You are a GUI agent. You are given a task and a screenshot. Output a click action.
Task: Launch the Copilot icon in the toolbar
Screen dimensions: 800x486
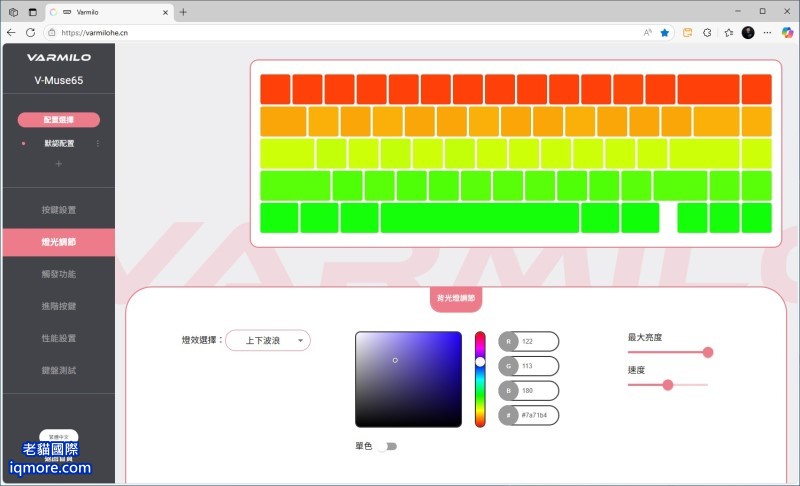click(x=787, y=33)
